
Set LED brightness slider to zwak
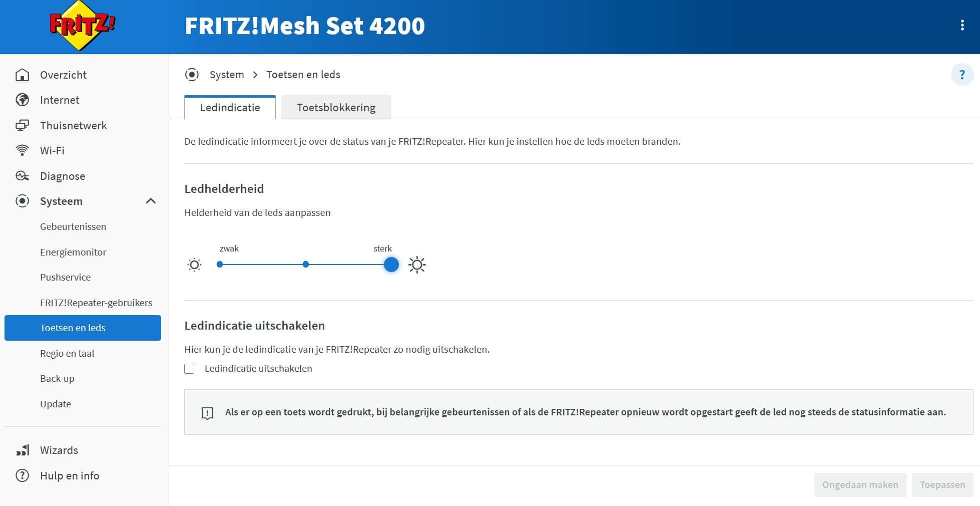pyautogui.click(x=220, y=265)
